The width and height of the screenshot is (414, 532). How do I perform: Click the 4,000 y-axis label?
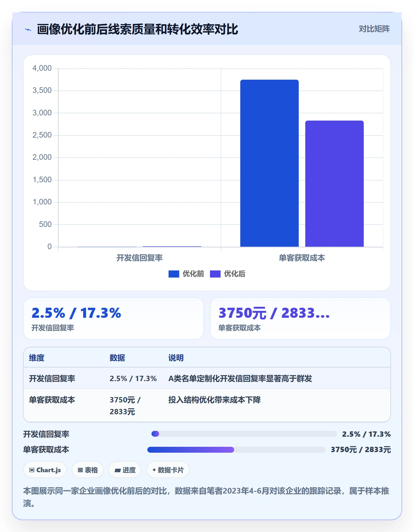tap(42, 68)
